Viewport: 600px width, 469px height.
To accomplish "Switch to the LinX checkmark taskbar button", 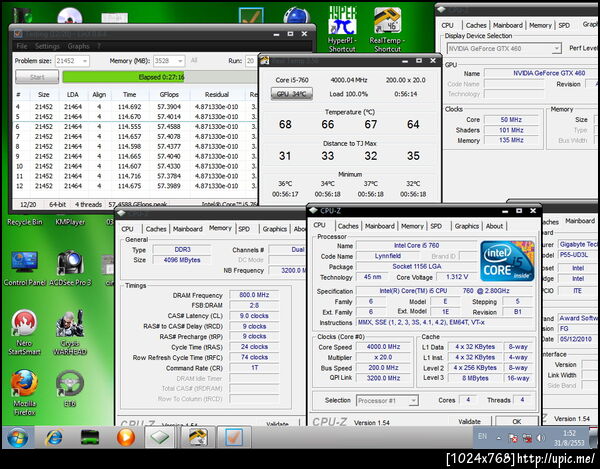I will (234, 437).
